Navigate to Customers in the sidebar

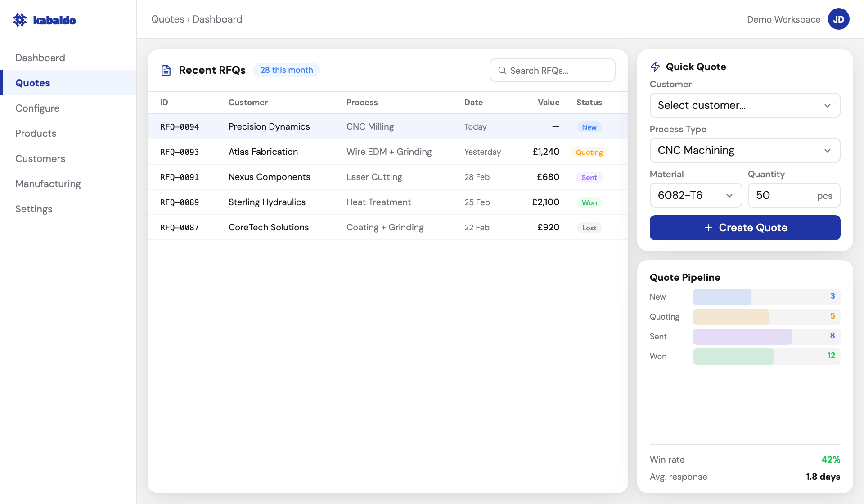(40, 158)
